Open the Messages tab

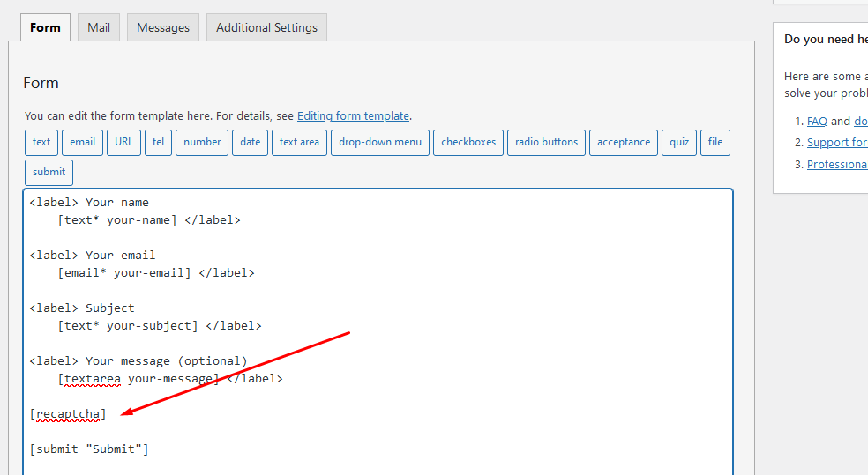pos(162,27)
